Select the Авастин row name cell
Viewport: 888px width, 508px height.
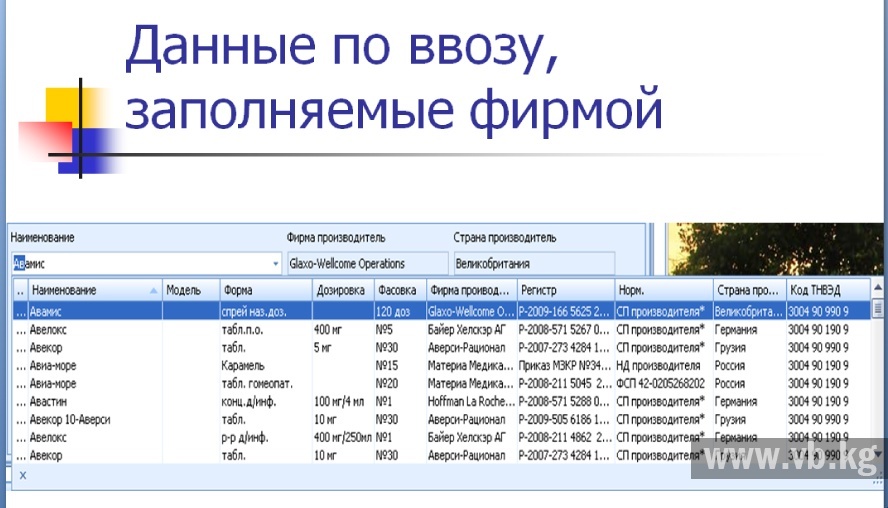(x=95, y=402)
